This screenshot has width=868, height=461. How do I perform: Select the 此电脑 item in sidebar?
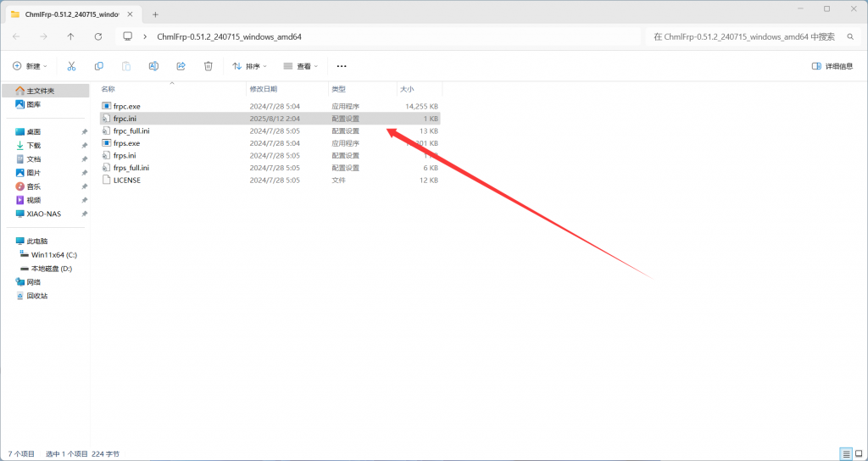click(36, 241)
